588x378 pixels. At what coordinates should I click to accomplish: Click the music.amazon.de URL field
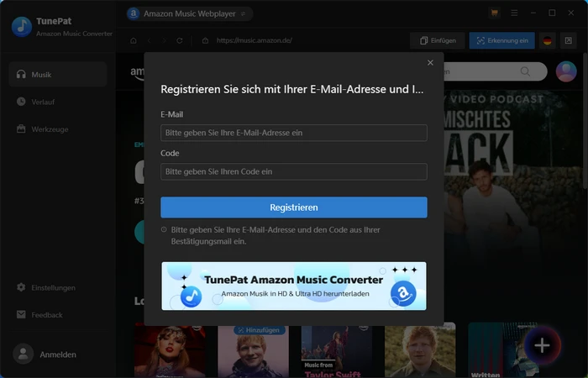pos(255,40)
